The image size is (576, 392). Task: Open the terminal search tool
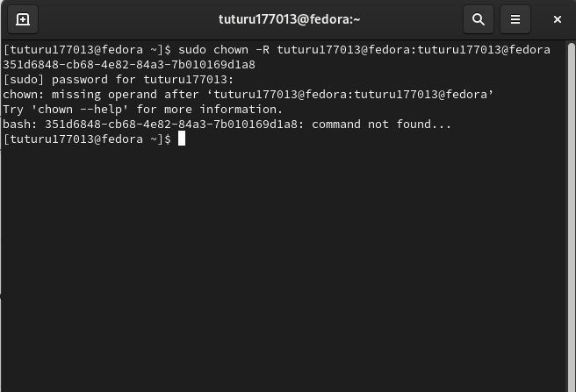tap(479, 19)
